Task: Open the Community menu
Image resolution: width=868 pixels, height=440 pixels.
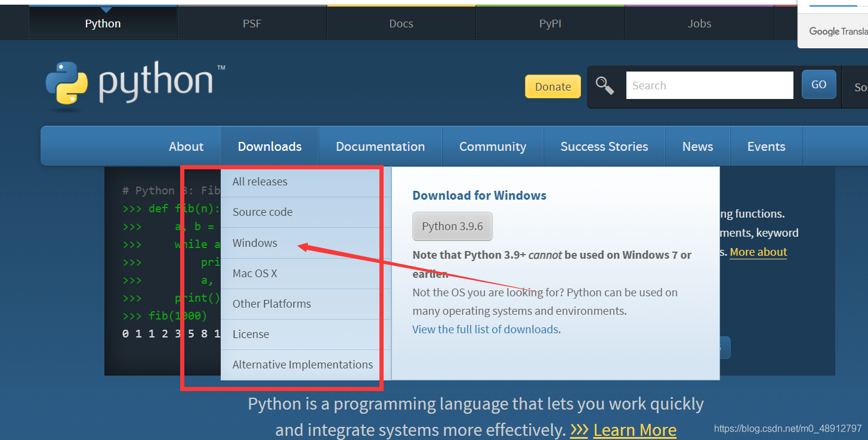Action: [x=493, y=146]
